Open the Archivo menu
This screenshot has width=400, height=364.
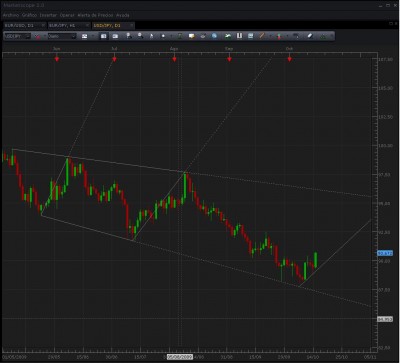[x=11, y=15]
